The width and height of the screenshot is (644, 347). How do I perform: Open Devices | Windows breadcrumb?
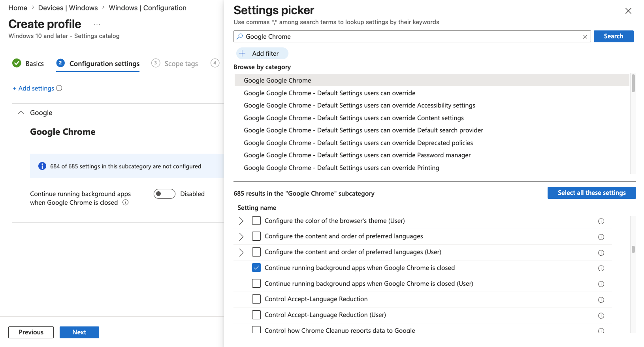[x=68, y=8]
